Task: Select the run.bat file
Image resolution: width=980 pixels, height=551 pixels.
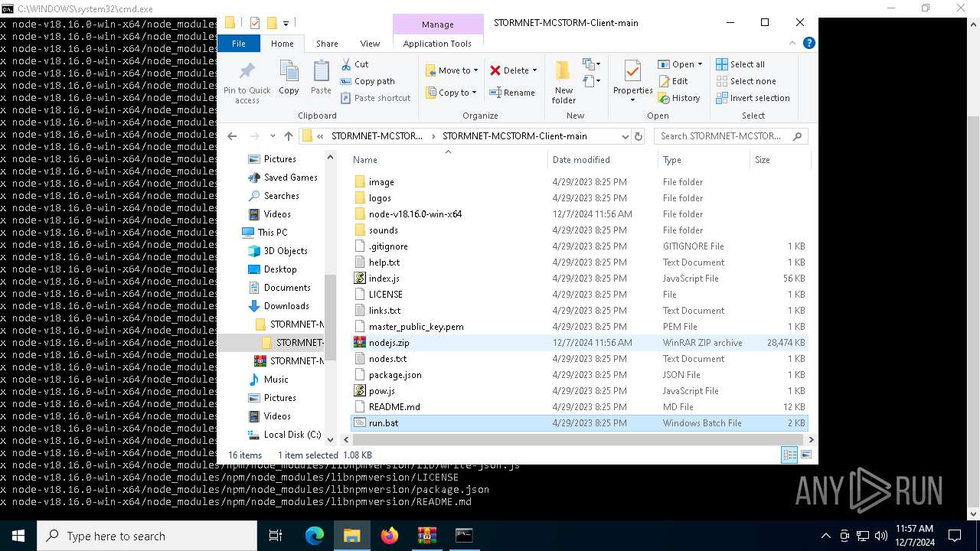Action: [579, 423]
